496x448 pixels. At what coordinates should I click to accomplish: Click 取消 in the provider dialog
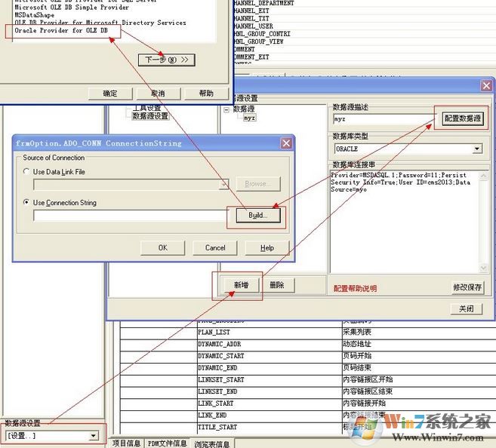(x=158, y=94)
